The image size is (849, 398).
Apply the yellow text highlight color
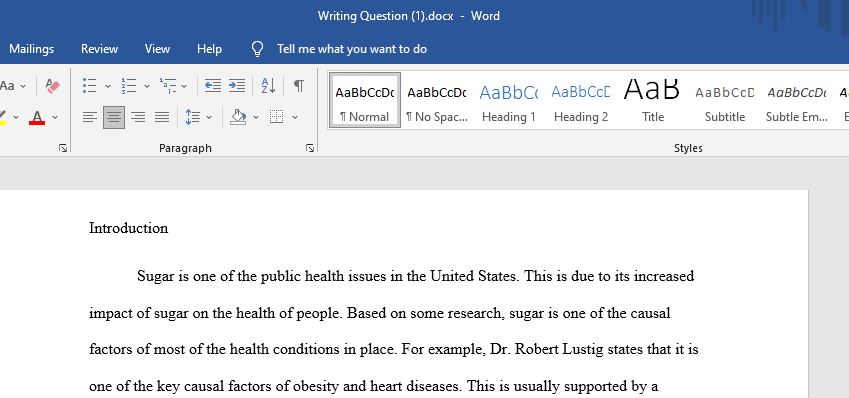(x=3, y=117)
